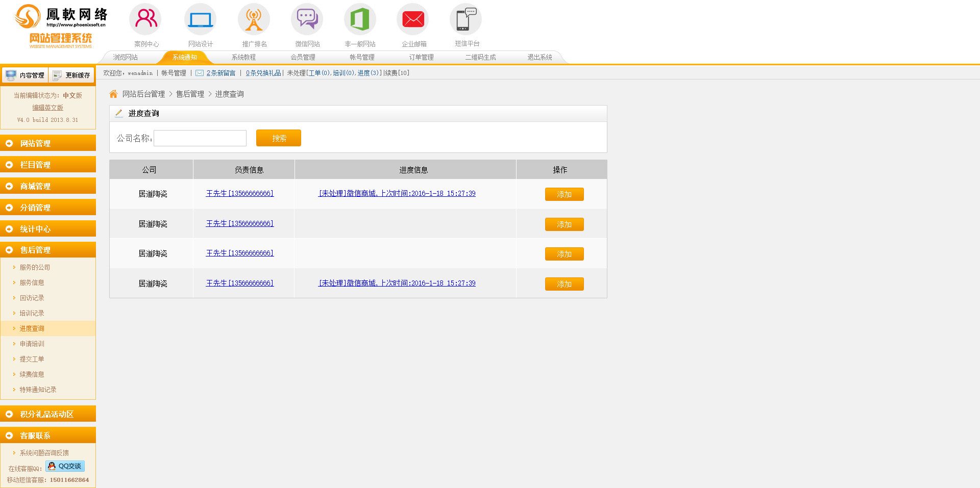Expand the 商城管理 sidebar section

pos(48,186)
